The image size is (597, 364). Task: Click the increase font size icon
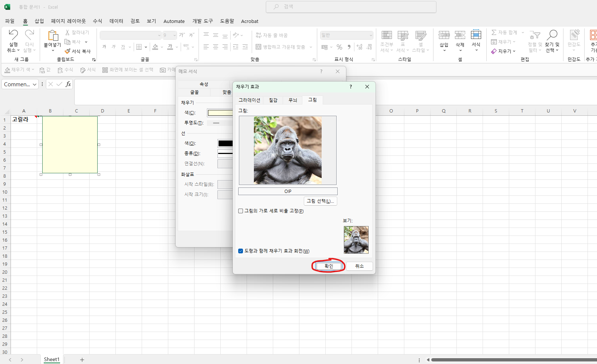[182, 35]
